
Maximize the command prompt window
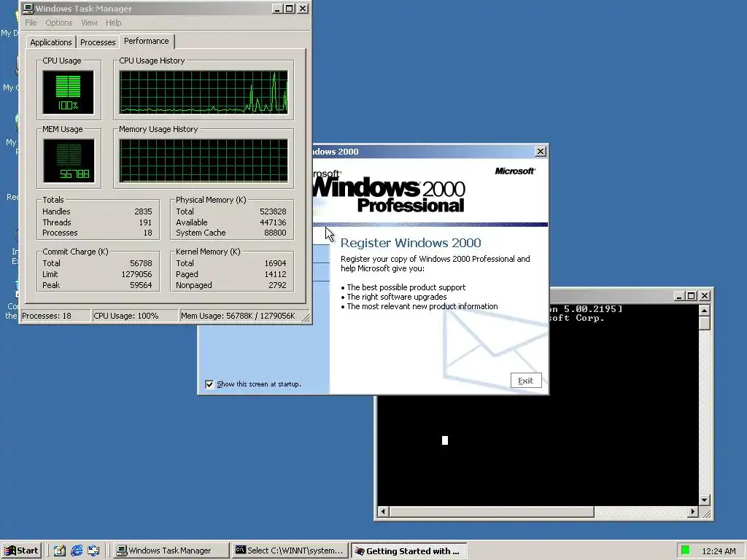[x=692, y=296]
